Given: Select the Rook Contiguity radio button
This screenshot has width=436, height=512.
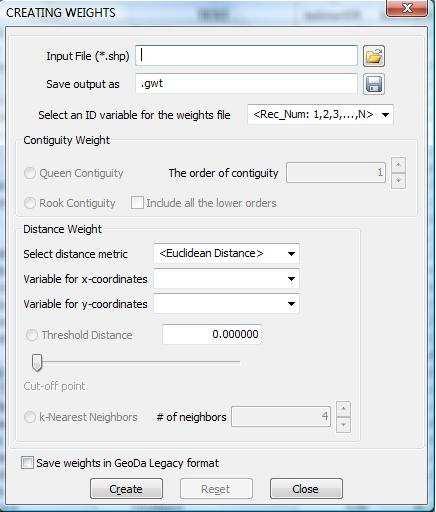Looking at the screenshot, I should (x=30, y=203).
